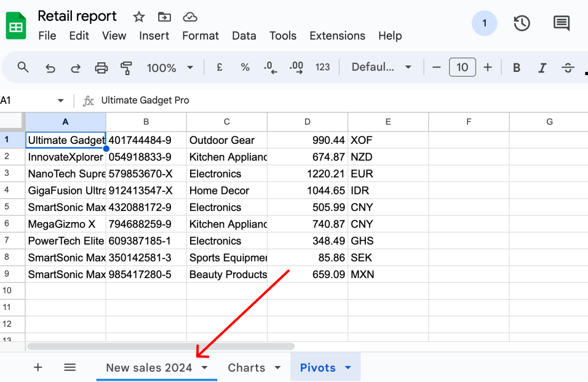588x382 pixels.
Task: Click the font size field showing 10
Action: click(462, 68)
